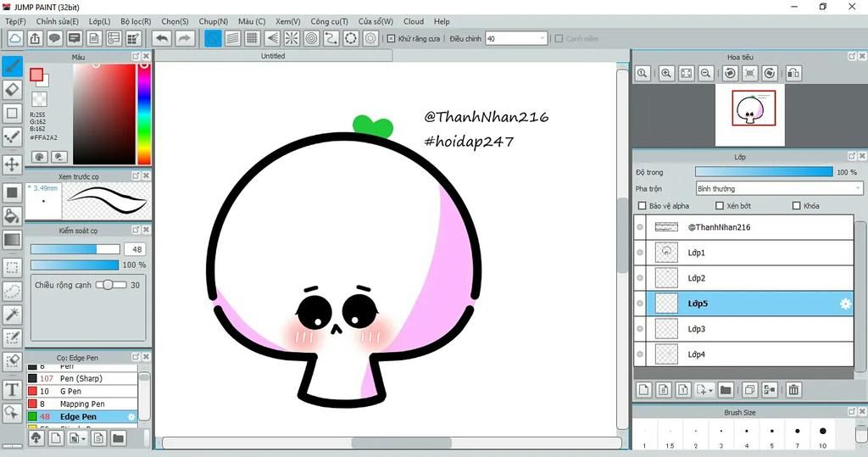Open the cloud icon in top toolbar
Image resolution: width=868 pixels, height=457 pixels.
(x=15, y=38)
